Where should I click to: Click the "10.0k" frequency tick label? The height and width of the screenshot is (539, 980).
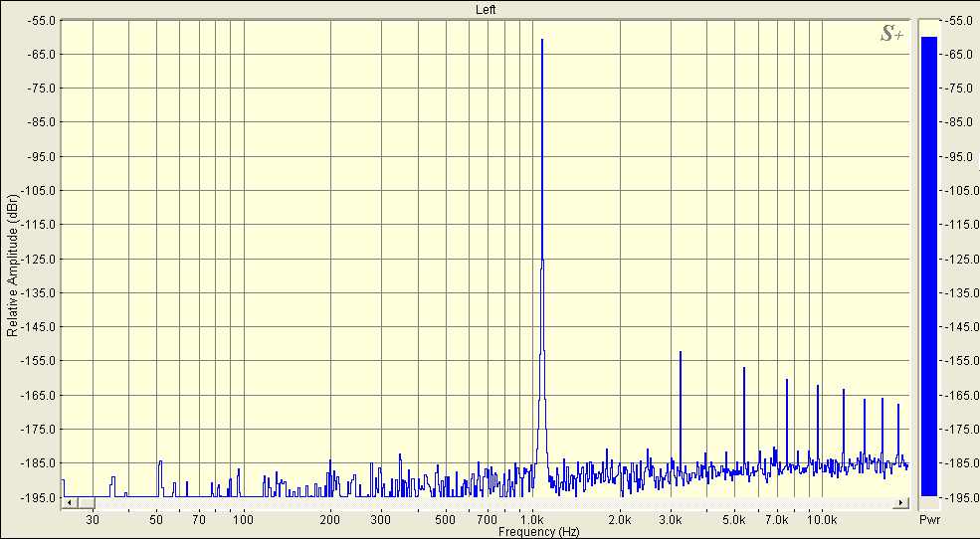tap(821, 520)
